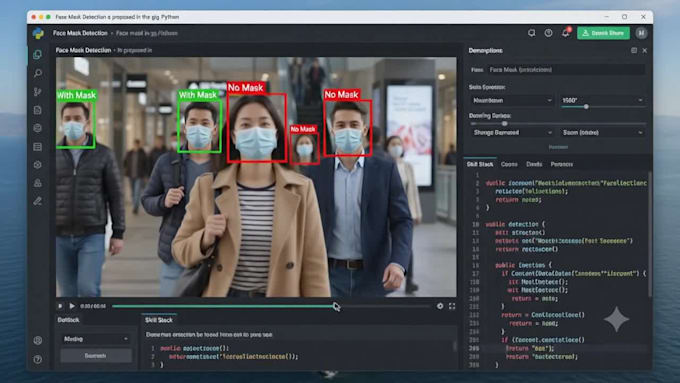Click the leftmost green With Mask label
The image size is (680, 383).
(x=76, y=95)
